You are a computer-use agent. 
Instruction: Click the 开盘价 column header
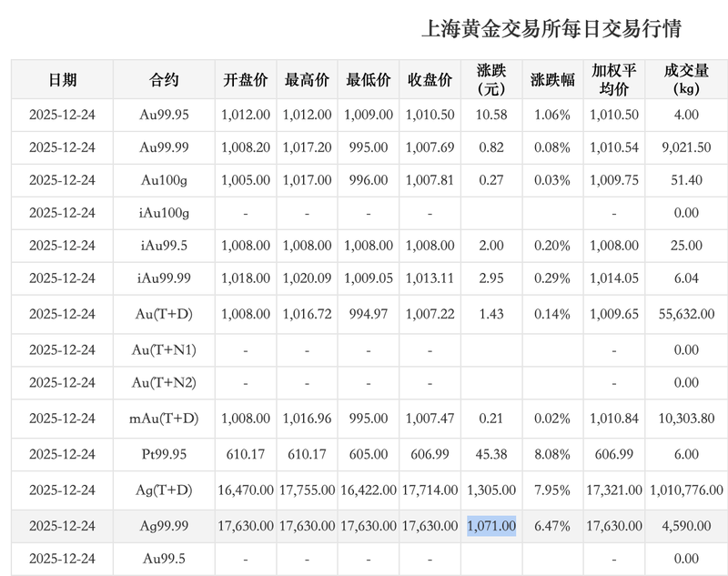point(244,79)
